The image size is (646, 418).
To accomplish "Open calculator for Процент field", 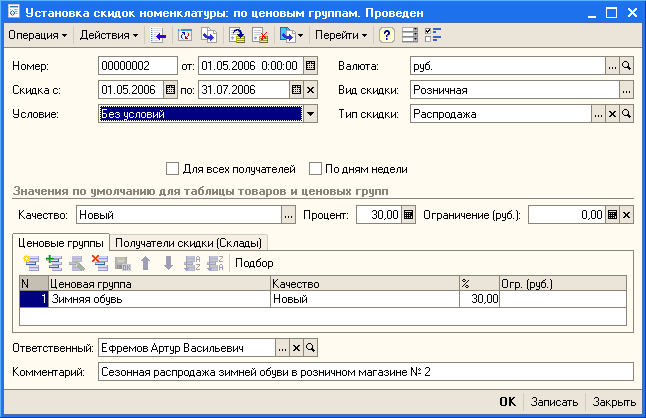I will coord(410,214).
